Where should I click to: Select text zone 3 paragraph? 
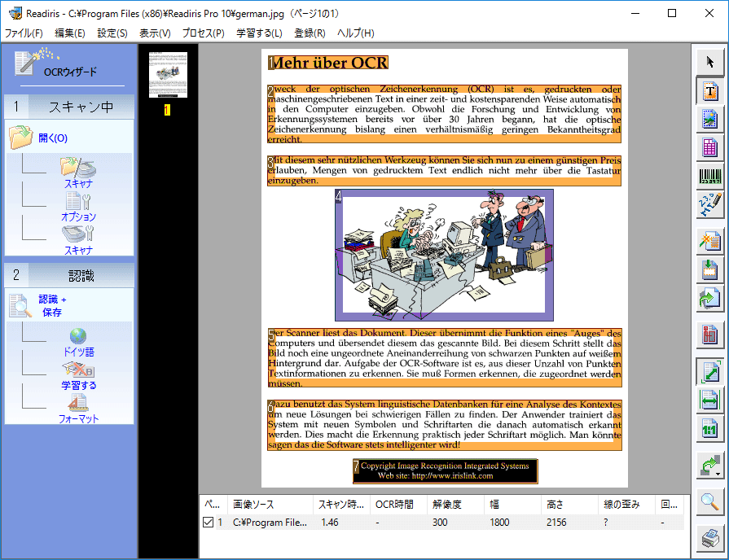(x=444, y=171)
